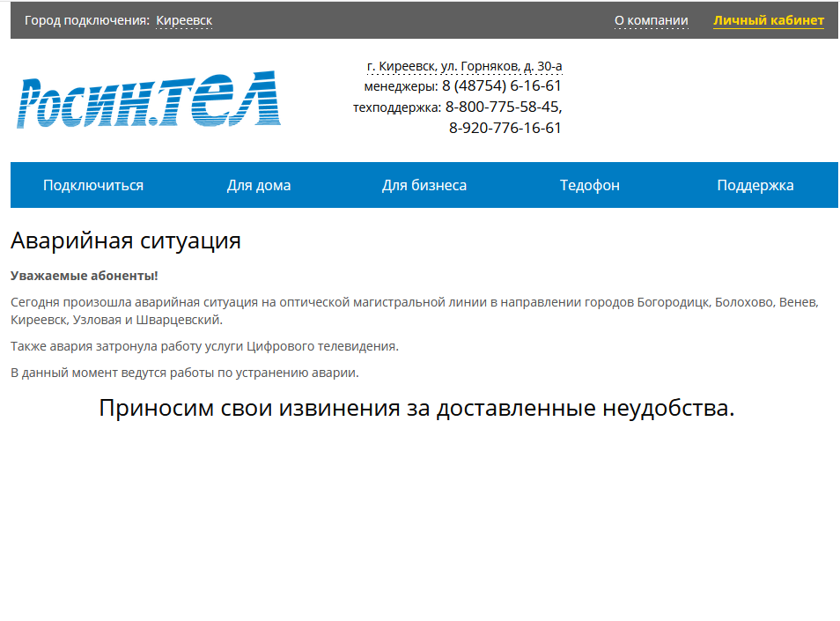Screen dimensions: 840x621
Task: Click support number 8-800-775-58-45
Action: 502,107
